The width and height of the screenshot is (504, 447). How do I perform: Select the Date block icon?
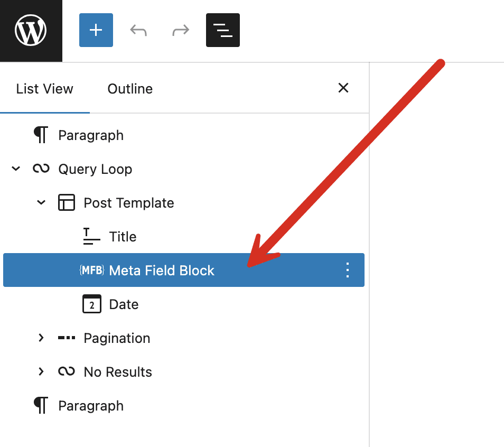click(x=91, y=304)
